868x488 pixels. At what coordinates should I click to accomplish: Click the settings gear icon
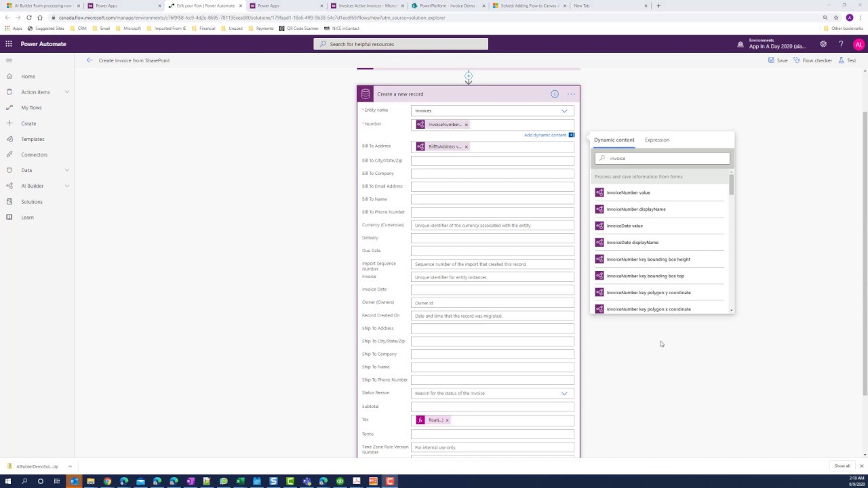point(823,44)
